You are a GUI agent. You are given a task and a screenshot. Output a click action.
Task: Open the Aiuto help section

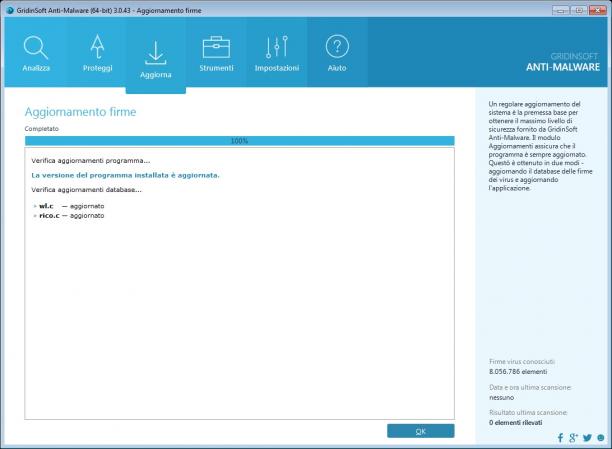click(x=337, y=53)
